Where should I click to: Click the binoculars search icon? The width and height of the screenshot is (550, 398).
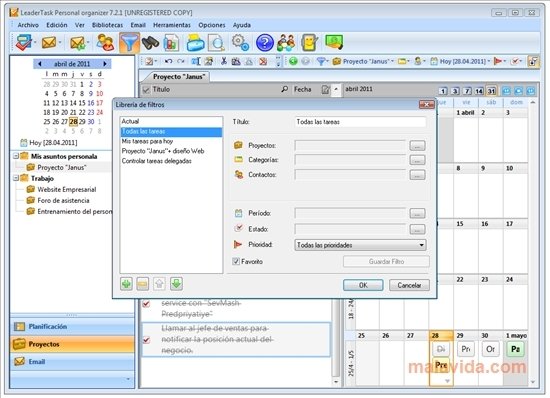pos(150,43)
